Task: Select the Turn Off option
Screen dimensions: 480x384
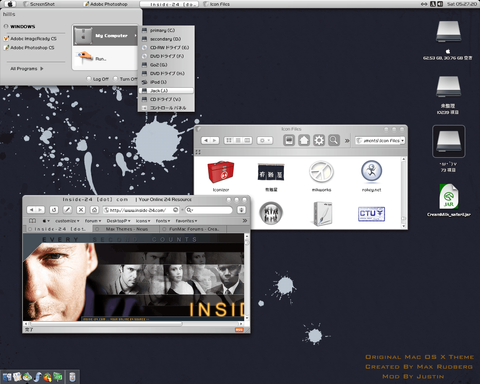Action: click(125, 79)
